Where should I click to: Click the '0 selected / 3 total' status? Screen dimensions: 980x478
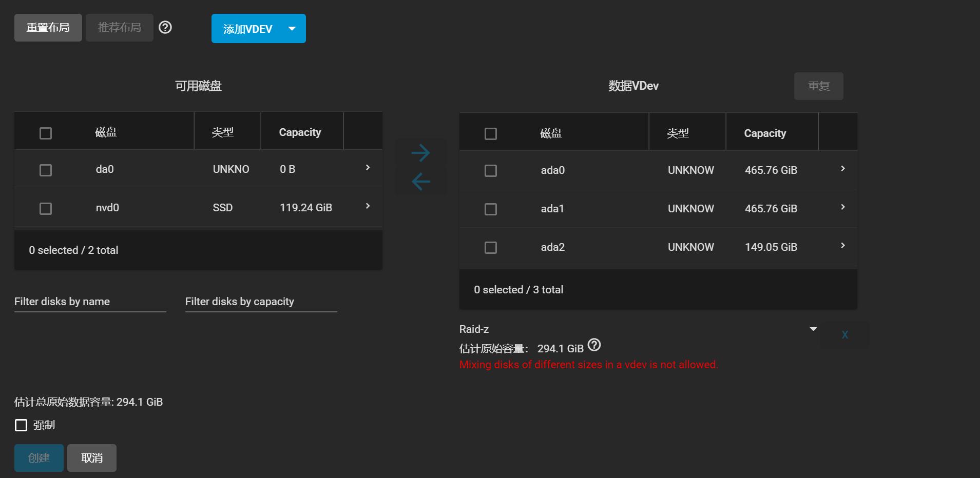point(518,290)
